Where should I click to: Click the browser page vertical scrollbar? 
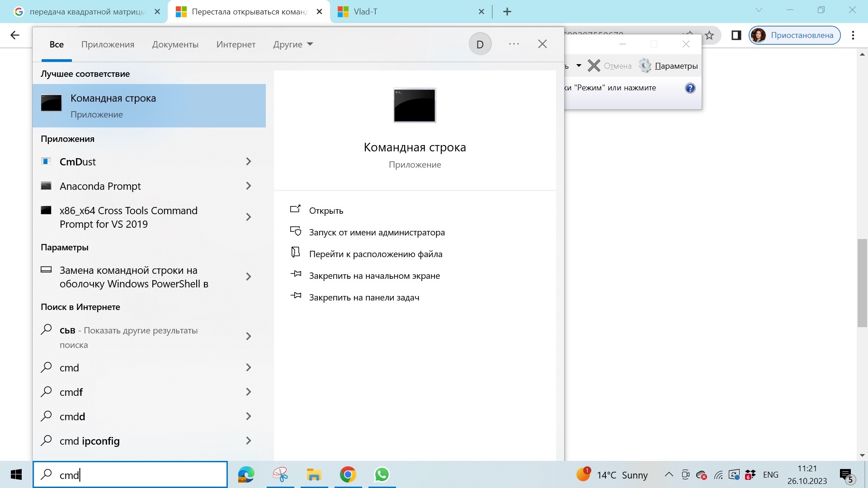(862, 282)
